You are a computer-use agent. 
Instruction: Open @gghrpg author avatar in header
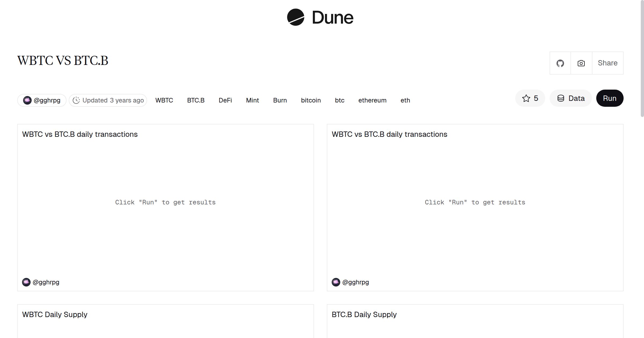tap(28, 100)
